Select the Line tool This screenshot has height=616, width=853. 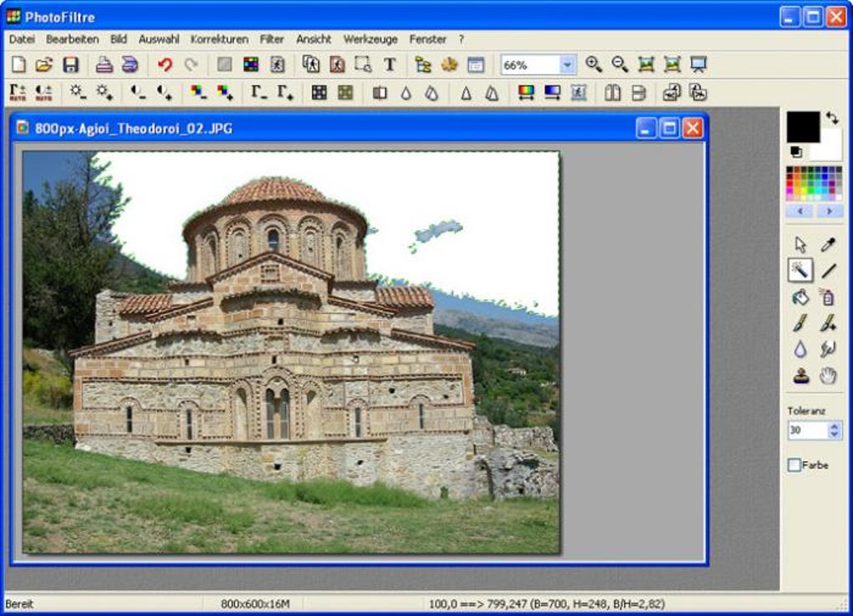(x=828, y=270)
